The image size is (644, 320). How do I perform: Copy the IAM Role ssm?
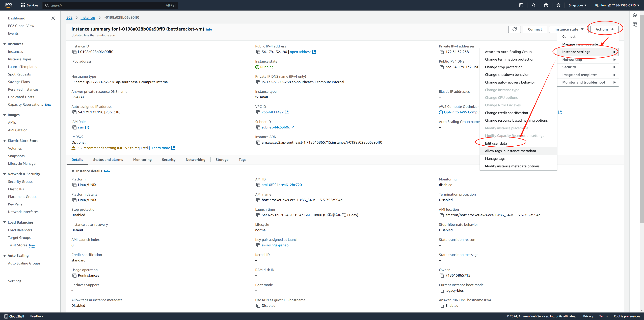click(x=74, y=127)
